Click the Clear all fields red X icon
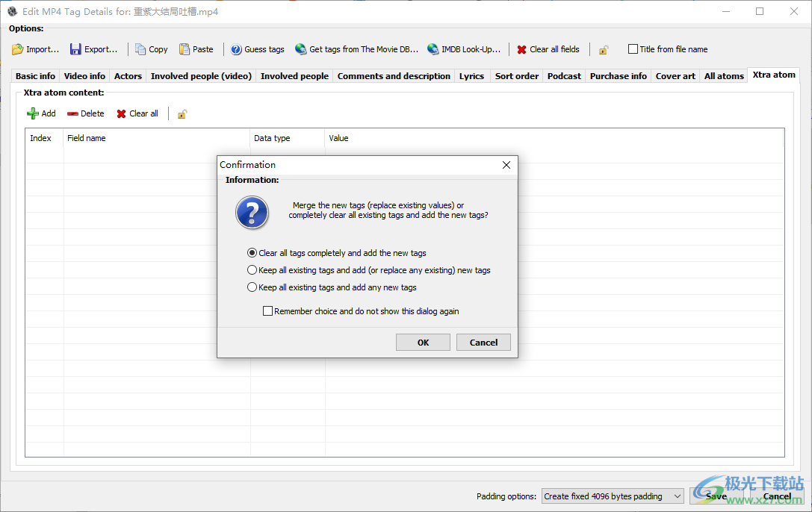Viewport: 812px width, 512px height. coord(521,49)
